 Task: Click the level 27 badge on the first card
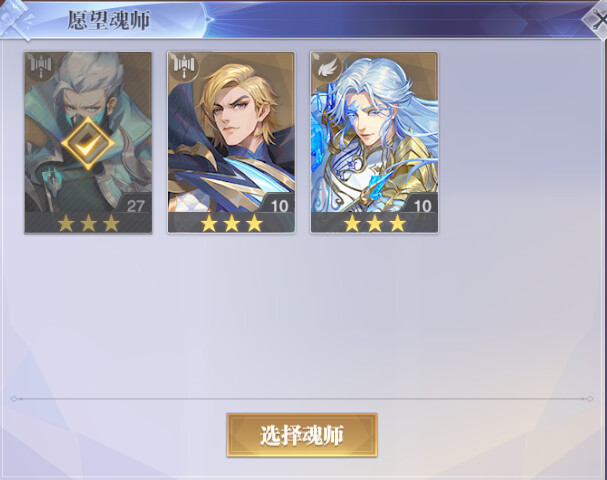135,204
